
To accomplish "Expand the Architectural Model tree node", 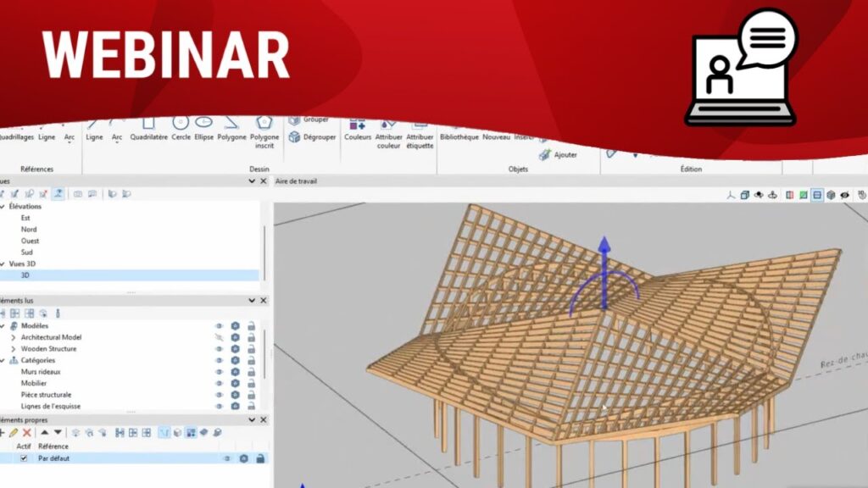I will pos(13,337).
